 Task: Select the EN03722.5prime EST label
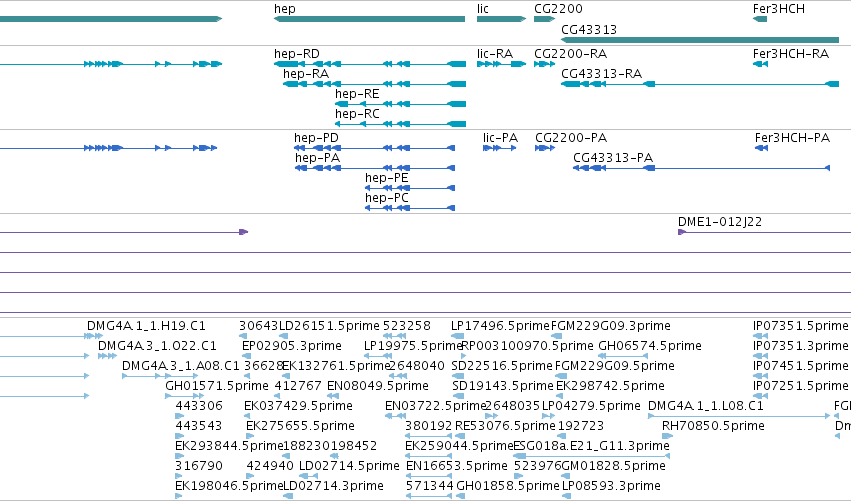435,406
